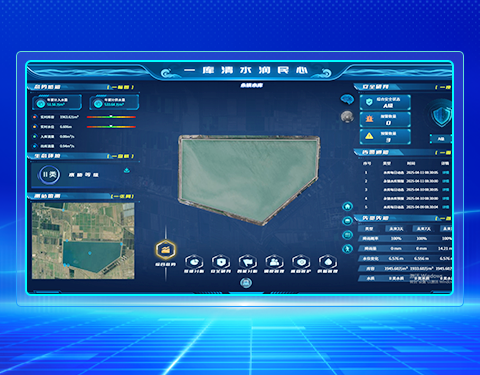This screenshot has height=375, width=480.
Task: Click the green shield check icon on A级 card
Action: 369,102
